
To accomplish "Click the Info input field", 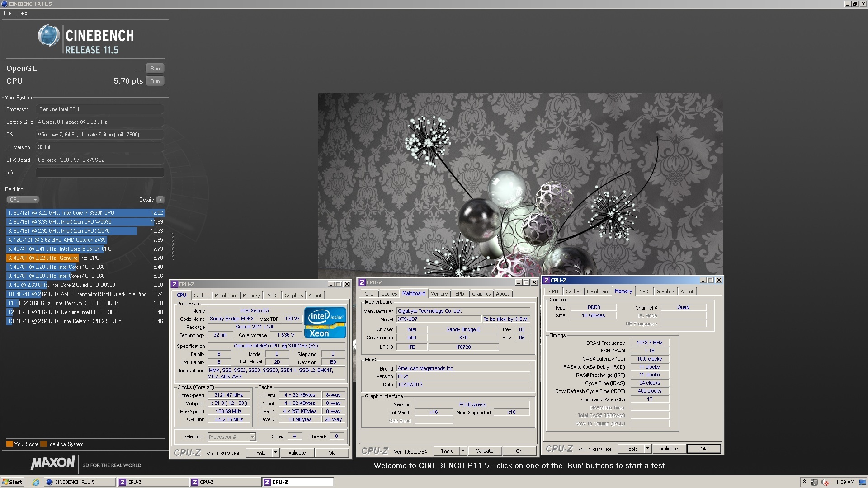I will (100, 173).
